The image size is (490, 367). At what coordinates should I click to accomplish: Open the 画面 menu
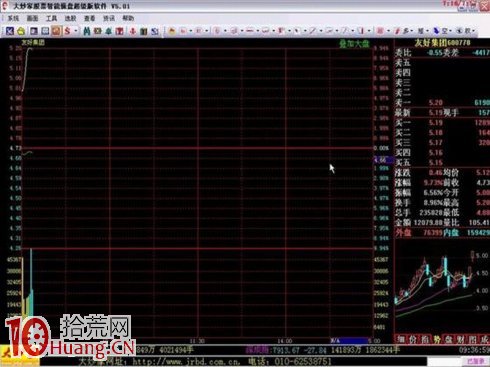32,18
